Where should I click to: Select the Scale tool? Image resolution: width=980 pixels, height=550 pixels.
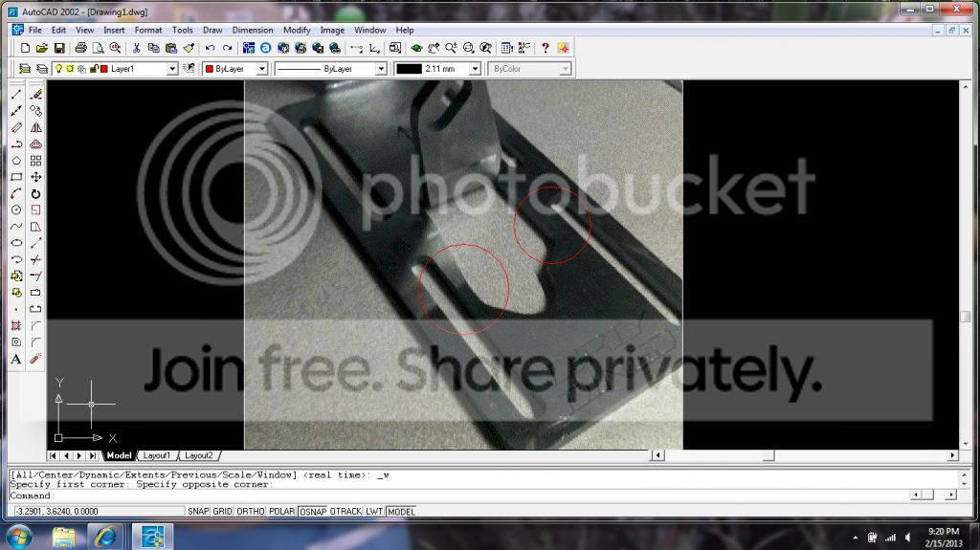click(x=35, y=210)
